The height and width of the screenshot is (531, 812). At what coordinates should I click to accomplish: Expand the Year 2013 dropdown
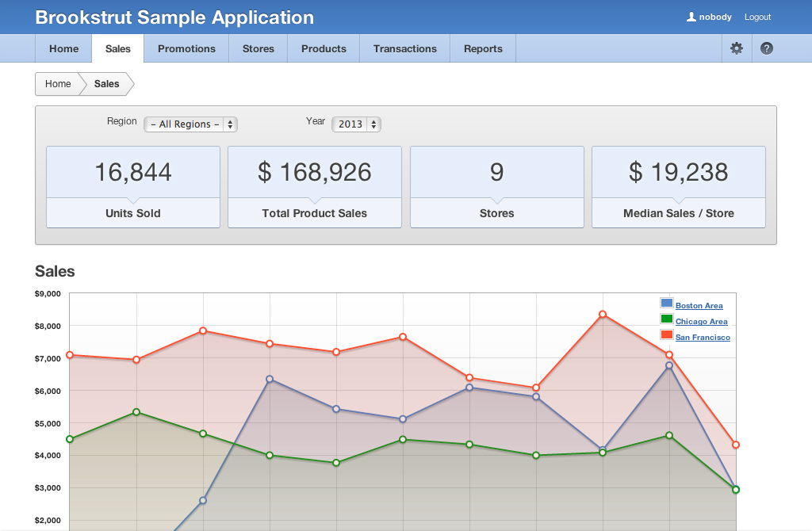tap(356, 124)
